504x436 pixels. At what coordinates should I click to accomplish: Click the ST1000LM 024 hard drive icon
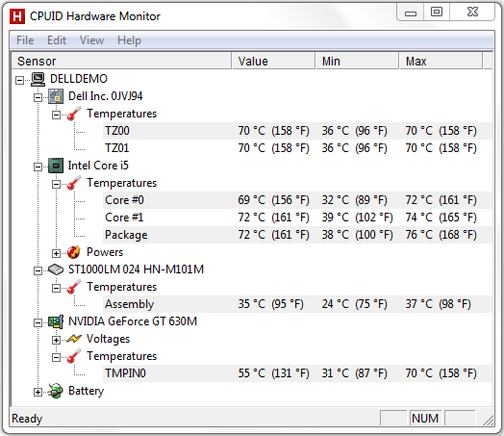click(x=56, y=269)
